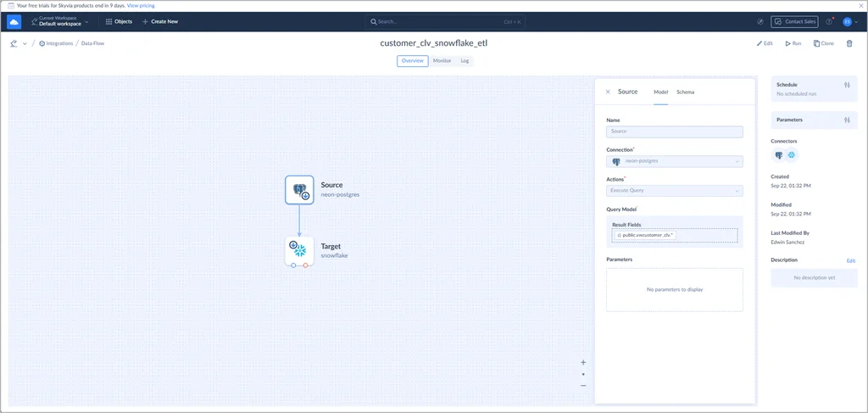Viewport: 868px width, 413px height.
Task: Click the snowflake label under Target
Action: click(x=334, y=256)
